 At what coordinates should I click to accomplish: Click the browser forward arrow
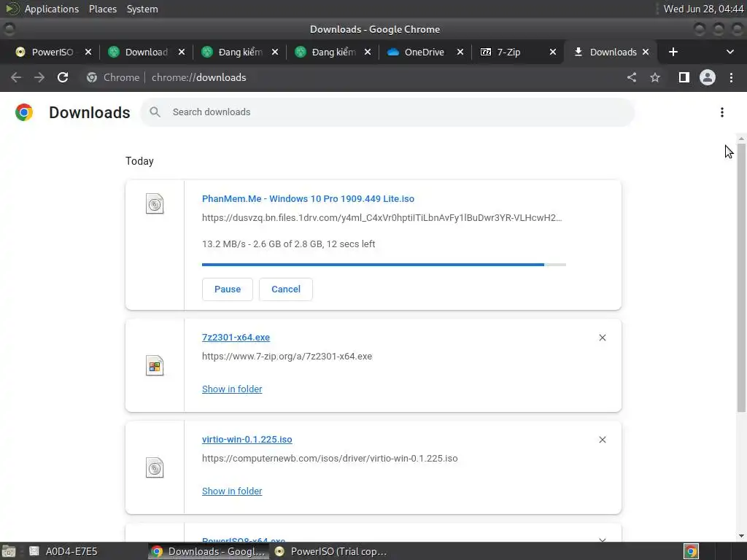coord(39,77)
